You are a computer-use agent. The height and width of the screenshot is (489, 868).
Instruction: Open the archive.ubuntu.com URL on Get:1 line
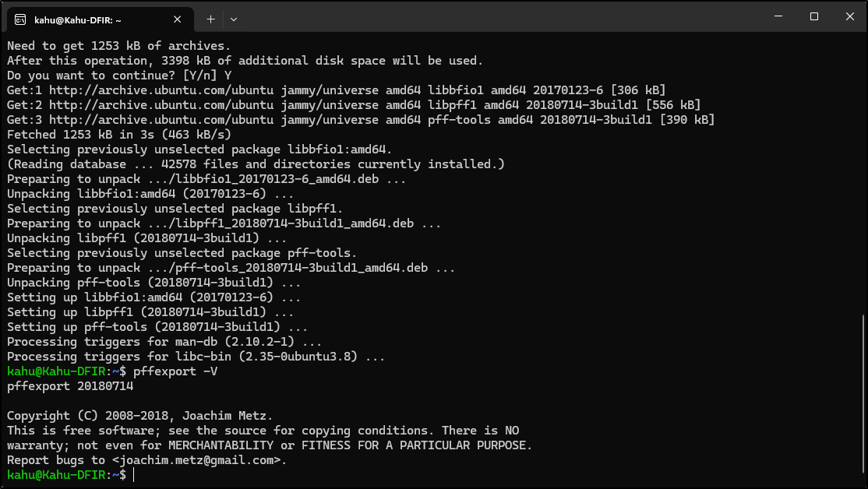[x=161, y=90]
